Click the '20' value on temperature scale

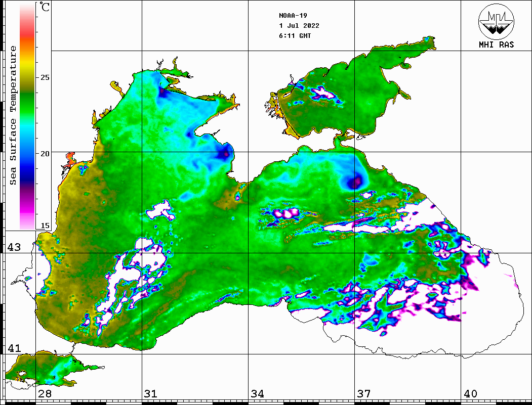click(45, 154)
